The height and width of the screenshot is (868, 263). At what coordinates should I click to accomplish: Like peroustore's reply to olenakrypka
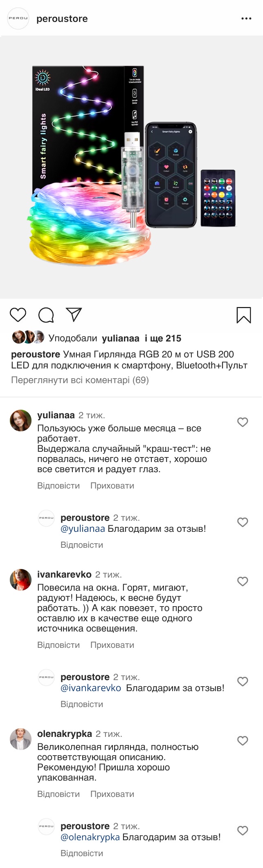pos(243,830)
